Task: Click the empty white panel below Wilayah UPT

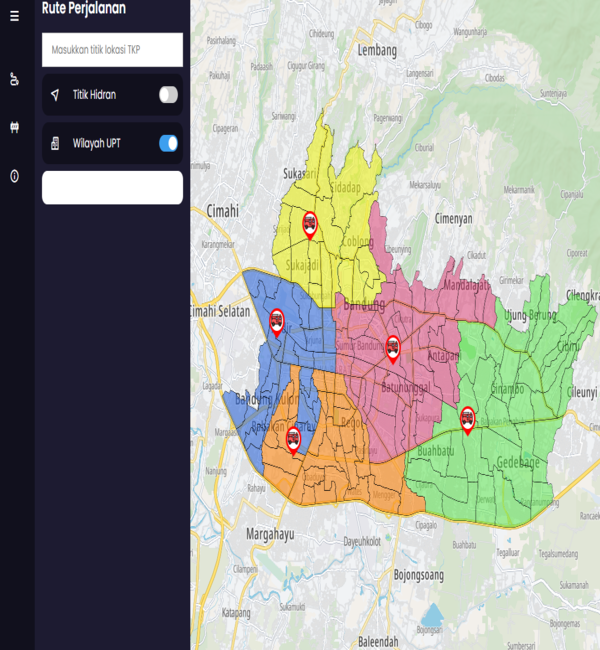Action: pos(112,187)
